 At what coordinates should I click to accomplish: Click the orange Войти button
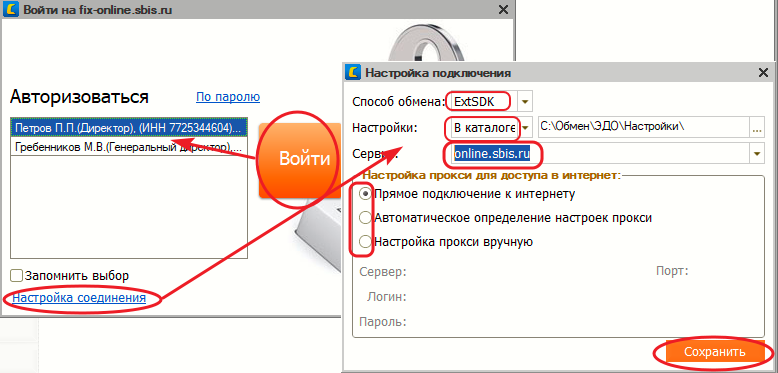pyautogui.click(x=300, y=161)
